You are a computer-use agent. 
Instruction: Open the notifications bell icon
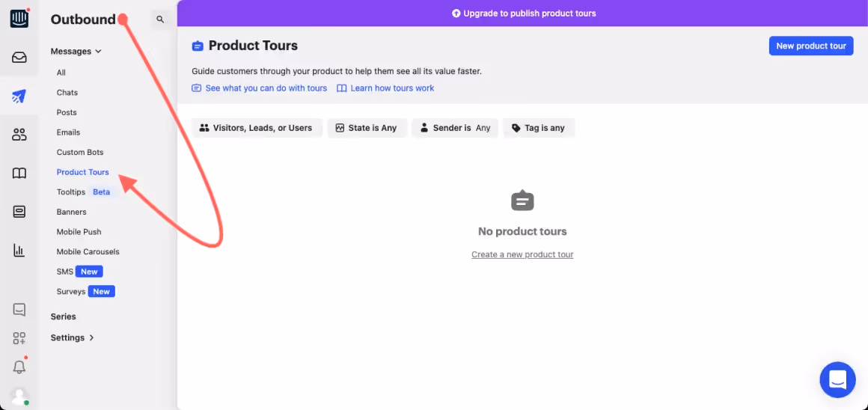19,367
